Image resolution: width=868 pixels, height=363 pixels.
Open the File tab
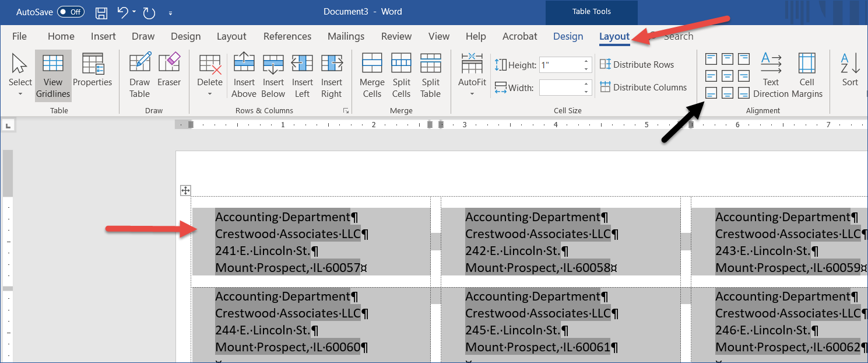pos(19,36)
